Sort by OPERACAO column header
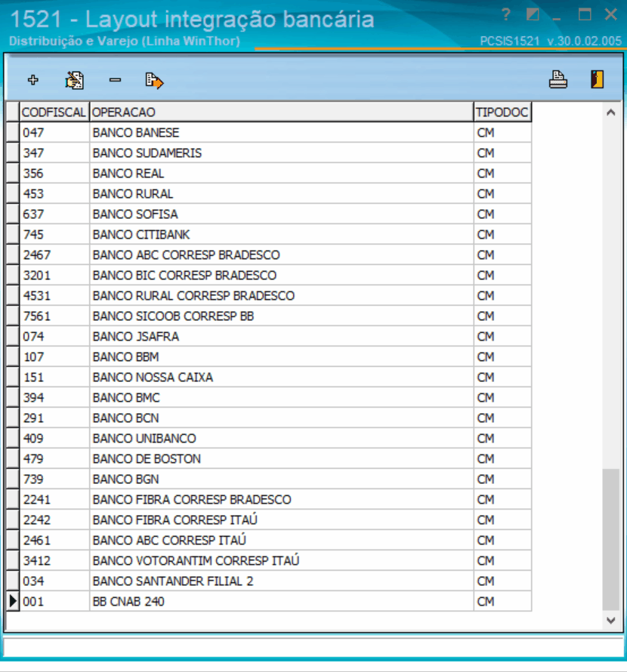The image size is (627, 672). click(281, 113)
